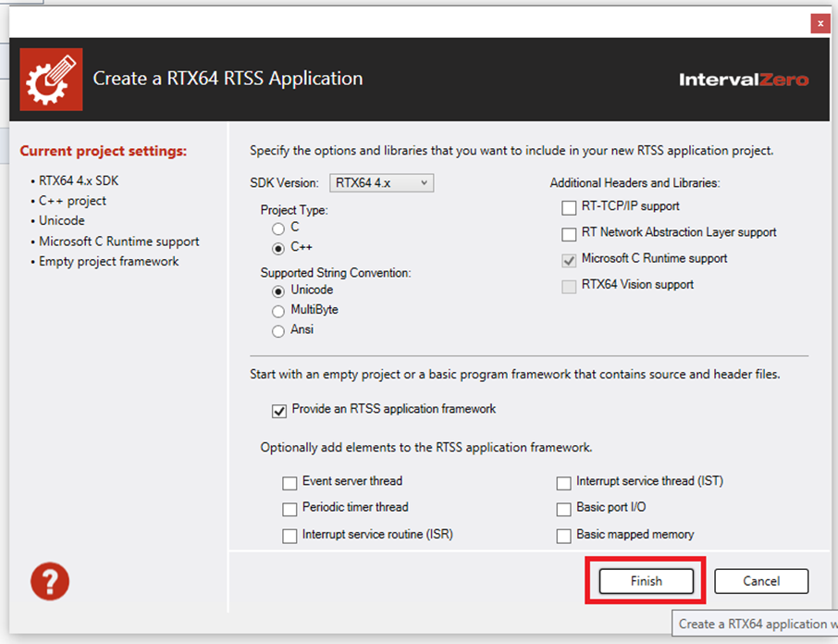Uncheck Provide an RTSS application framework
Image resolution: width=838 pixels, height=644 pixels.
(x=279, y=410)
